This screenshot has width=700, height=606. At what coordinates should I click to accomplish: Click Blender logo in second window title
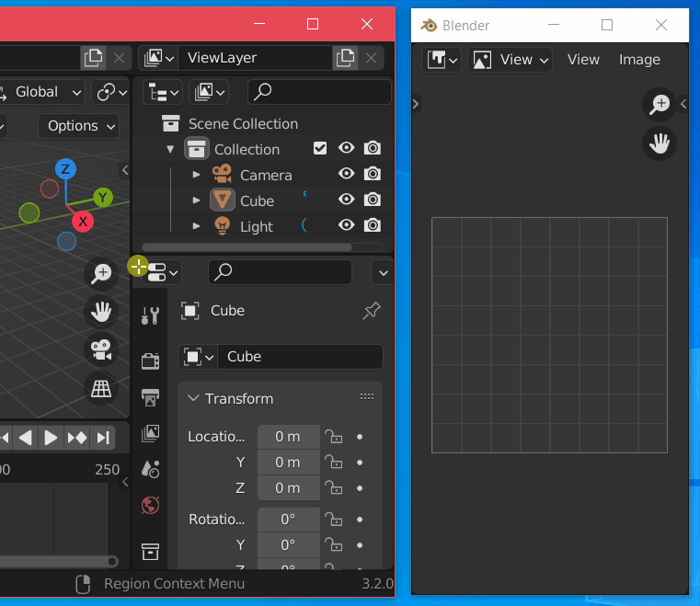click(429, 26)
